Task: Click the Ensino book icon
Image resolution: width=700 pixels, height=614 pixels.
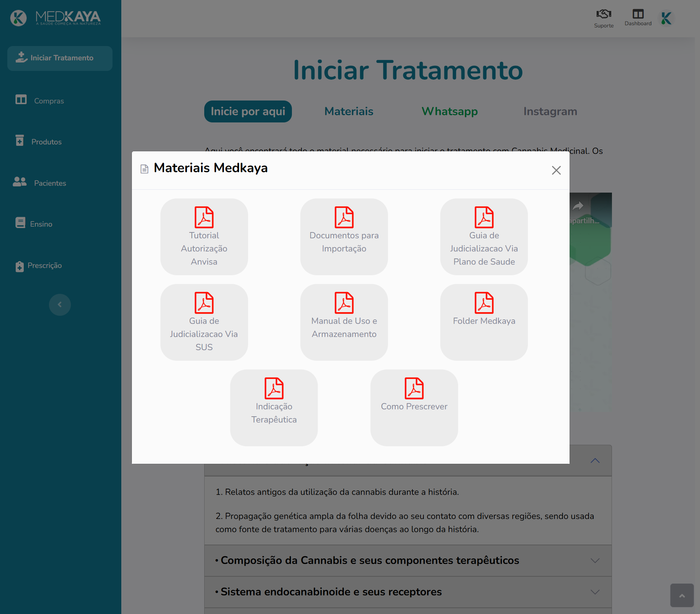Action: point(20,223)
